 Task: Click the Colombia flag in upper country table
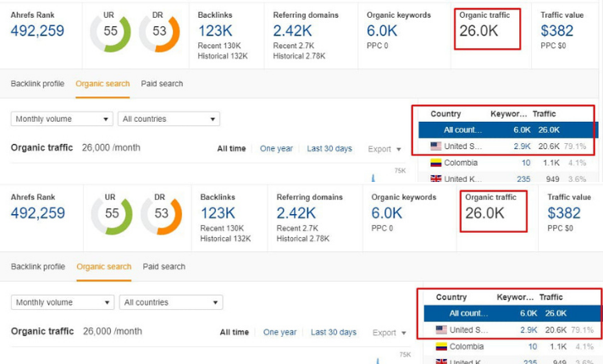(x=437, y=163)
